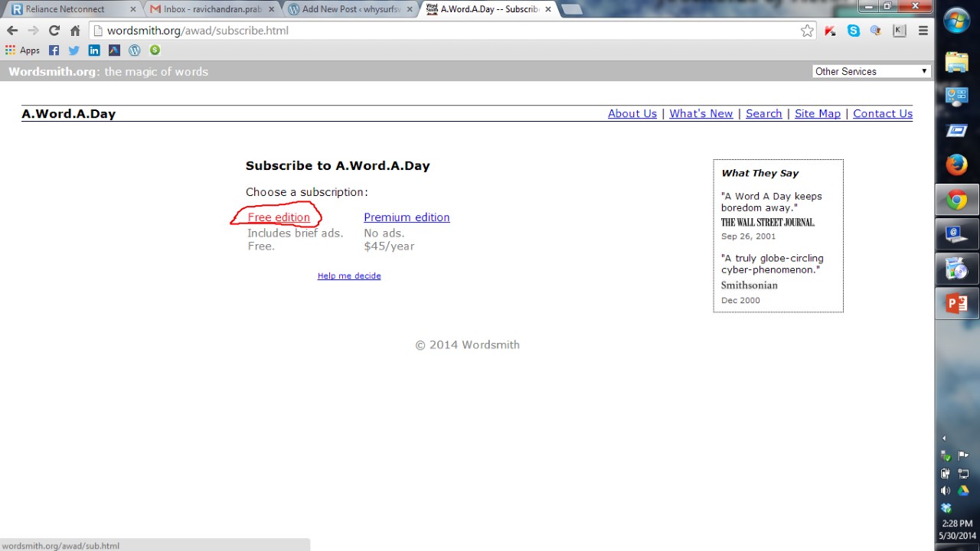Image resolution: width=980 pixels, height=551 pixels.
Task: Open the Skype extension icon
Action: click(x=854, y=31)
